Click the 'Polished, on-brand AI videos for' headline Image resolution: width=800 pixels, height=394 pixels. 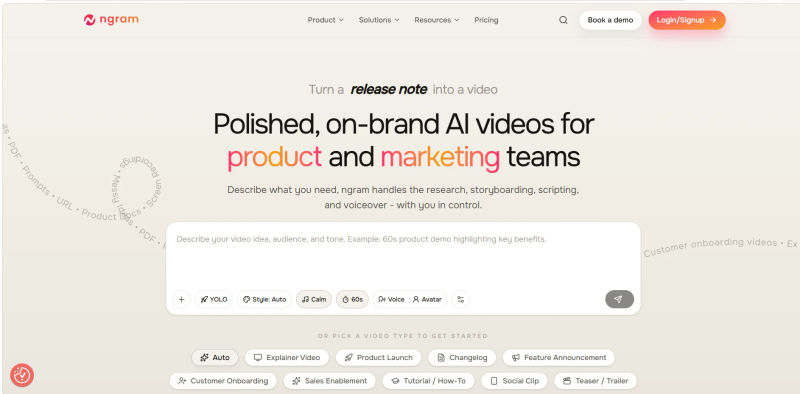click(404, 124)
